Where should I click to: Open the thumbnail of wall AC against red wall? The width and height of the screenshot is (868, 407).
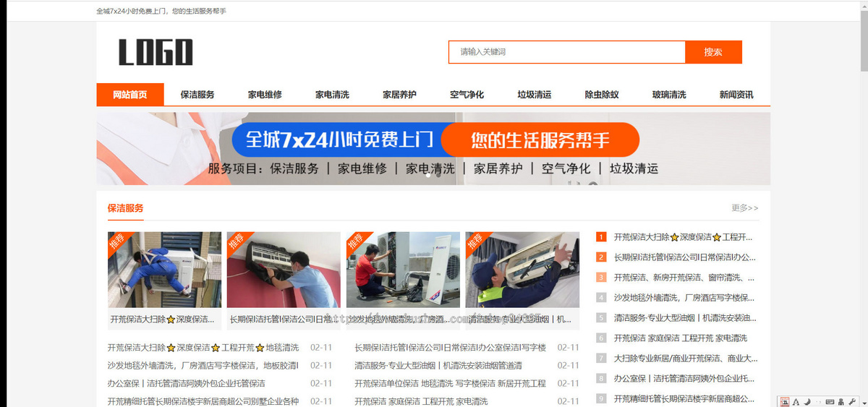[284, 270]
